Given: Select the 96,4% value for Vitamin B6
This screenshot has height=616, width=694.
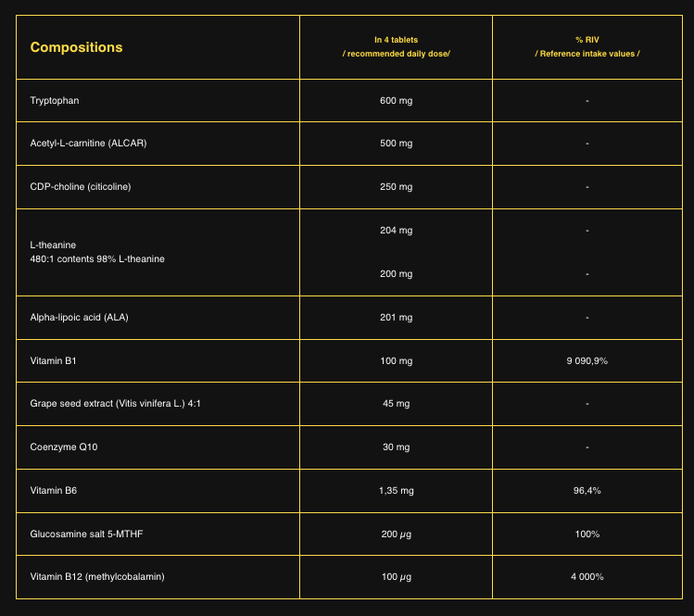Looking at the screenshot, I should point(587,491).
